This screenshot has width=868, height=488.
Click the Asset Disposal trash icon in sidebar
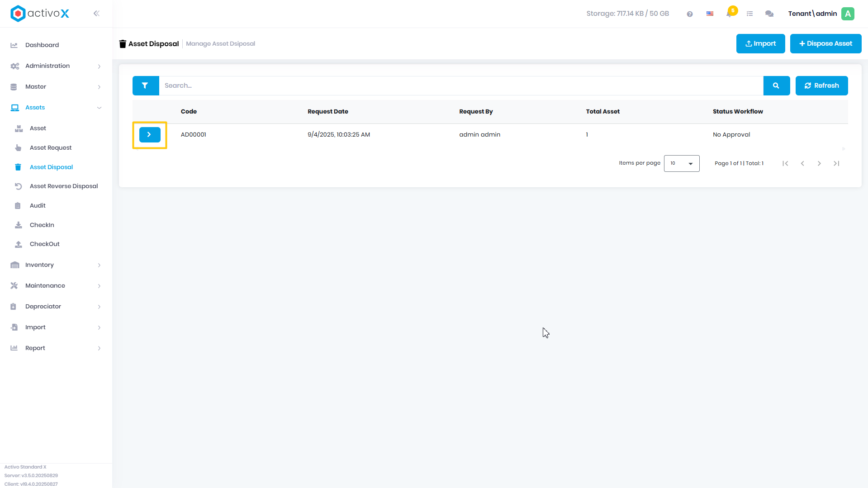[x=18, y=167]
